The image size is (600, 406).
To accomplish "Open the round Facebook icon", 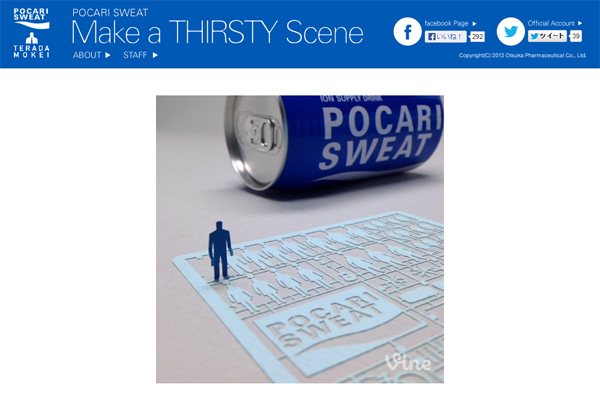I will pyautogui.click(x=408, y=31).
